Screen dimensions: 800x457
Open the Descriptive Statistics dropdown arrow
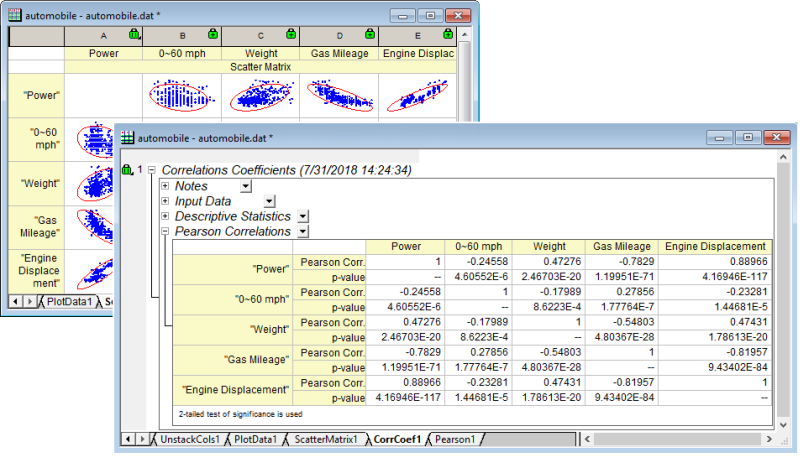tap(303, 216)
